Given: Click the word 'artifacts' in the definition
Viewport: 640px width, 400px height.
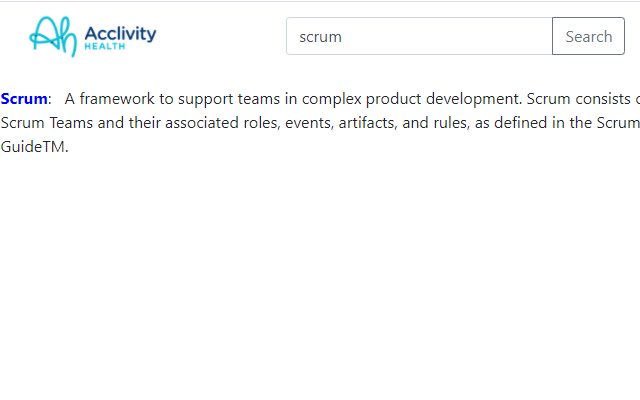Looking at the screenshot, I should pyautogui.click(x=368, y=122).
